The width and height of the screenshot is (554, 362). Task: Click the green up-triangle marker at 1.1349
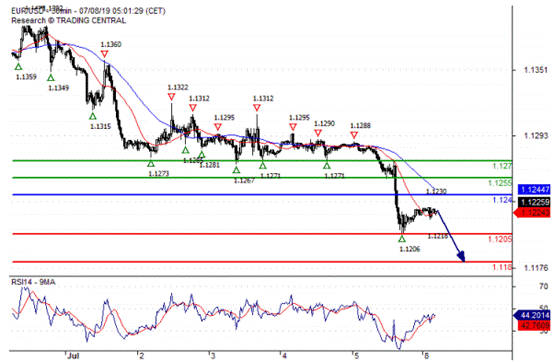tap(51, 78)
